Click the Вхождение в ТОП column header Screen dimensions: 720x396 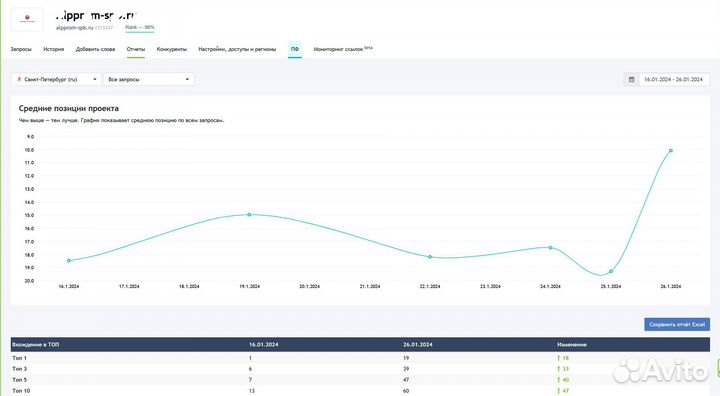(x=36, y=345)
